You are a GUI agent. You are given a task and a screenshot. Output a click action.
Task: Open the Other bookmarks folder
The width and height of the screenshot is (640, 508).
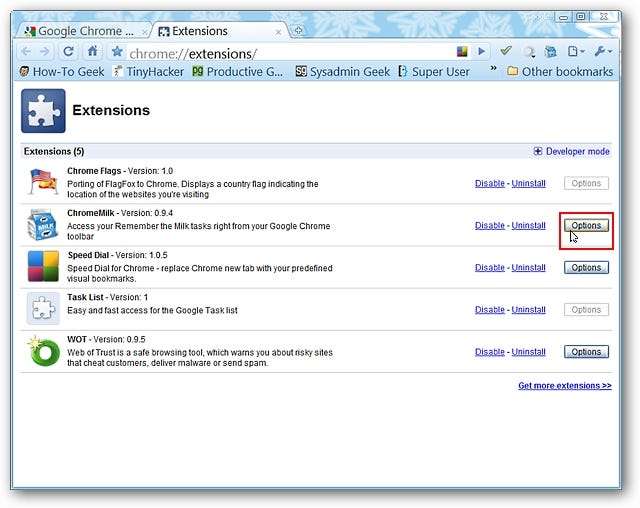point(560,72)
